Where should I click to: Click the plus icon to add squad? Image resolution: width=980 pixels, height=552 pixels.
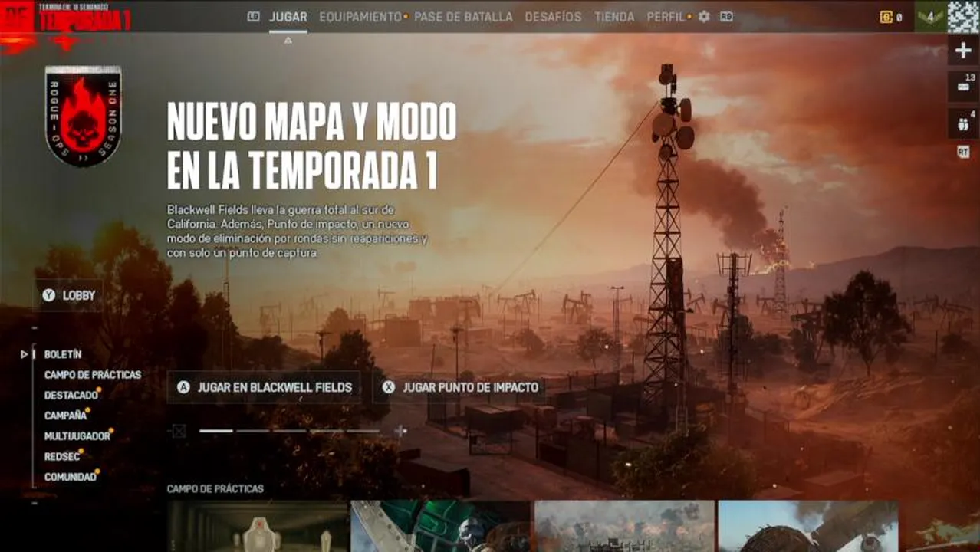pyautogui.click(x=963, y=51)
